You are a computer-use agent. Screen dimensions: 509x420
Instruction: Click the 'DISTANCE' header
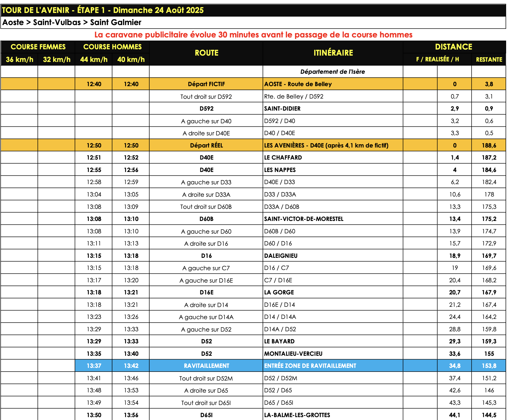click(x=454, y=47)
